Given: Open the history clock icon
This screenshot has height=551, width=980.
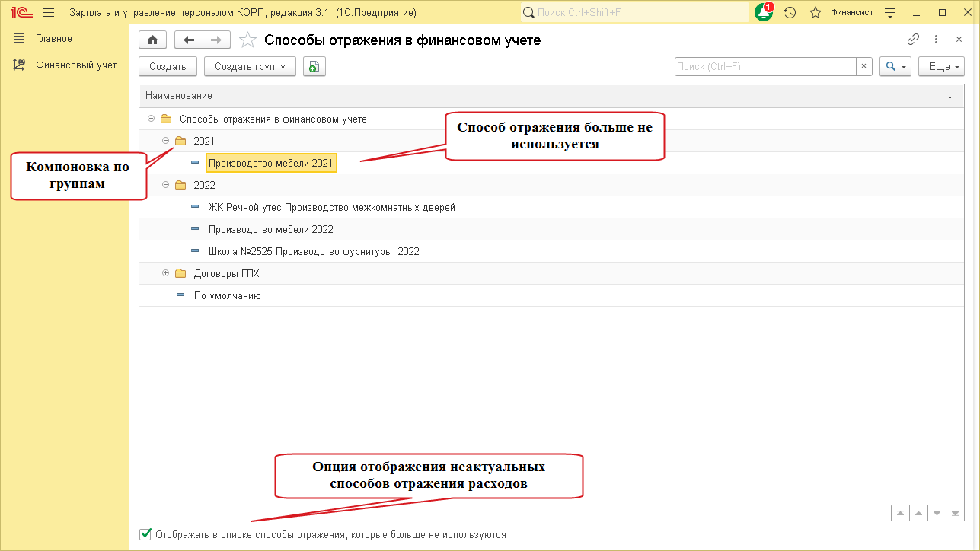Looking at the screenshot, I should click(790, 12).
